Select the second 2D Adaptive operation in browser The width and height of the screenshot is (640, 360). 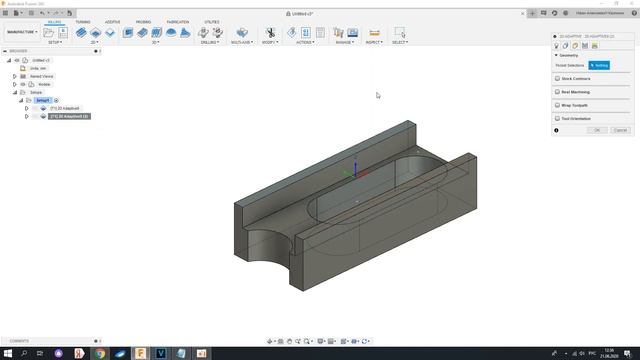[x=69, y=116]
